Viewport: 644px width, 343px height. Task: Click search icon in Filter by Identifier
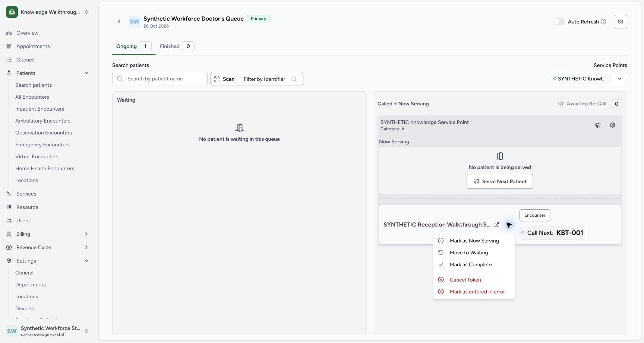coord(294,79)
